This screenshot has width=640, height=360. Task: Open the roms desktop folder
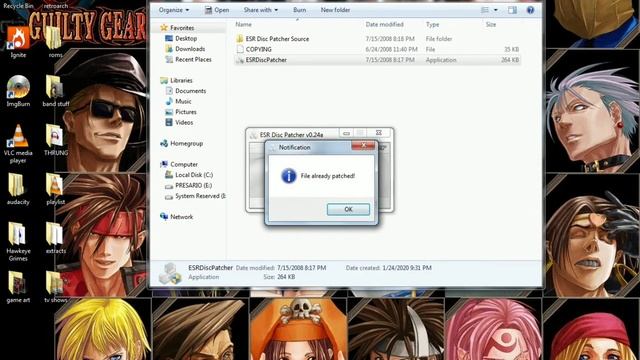click(55, 42)
